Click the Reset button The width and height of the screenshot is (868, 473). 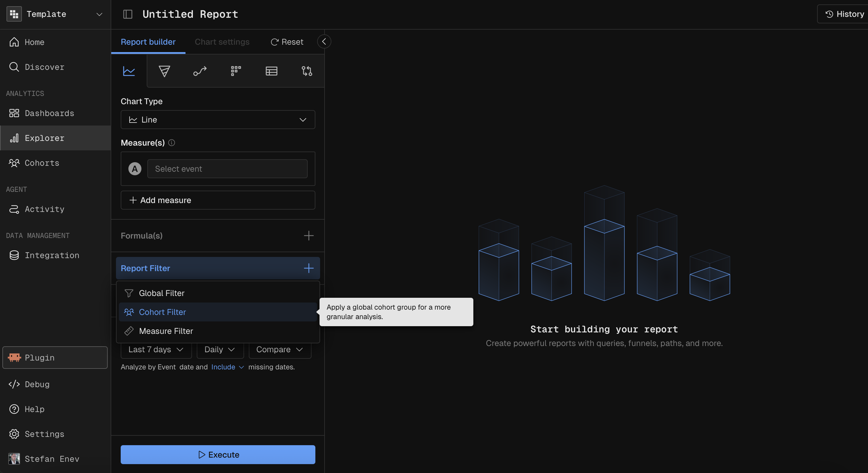click(x=287, y=42)
